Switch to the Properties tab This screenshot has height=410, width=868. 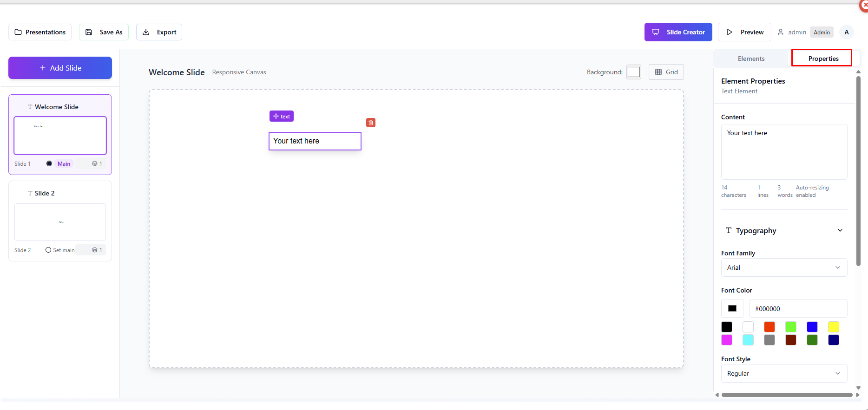coord(823,59)
